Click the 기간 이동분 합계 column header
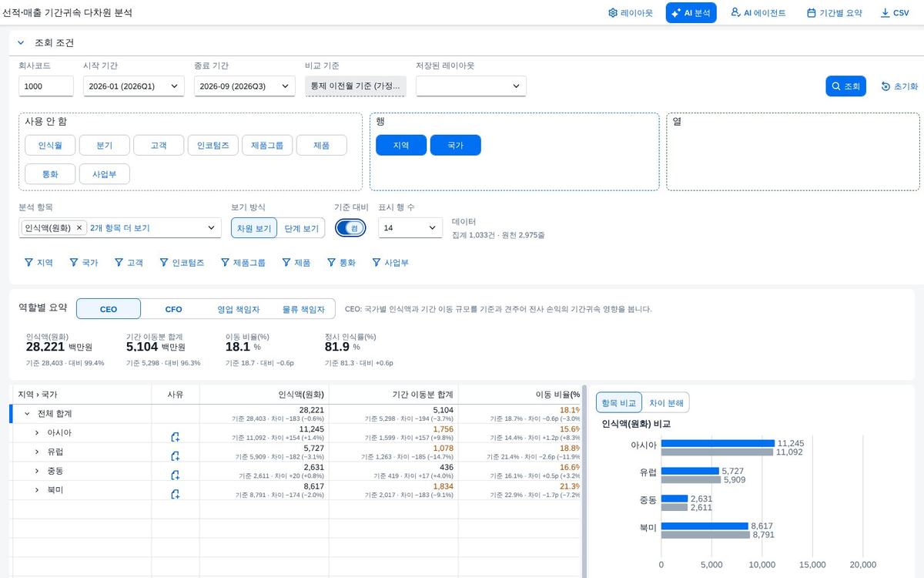Screen dimensions: 924x578 point(393,395)
